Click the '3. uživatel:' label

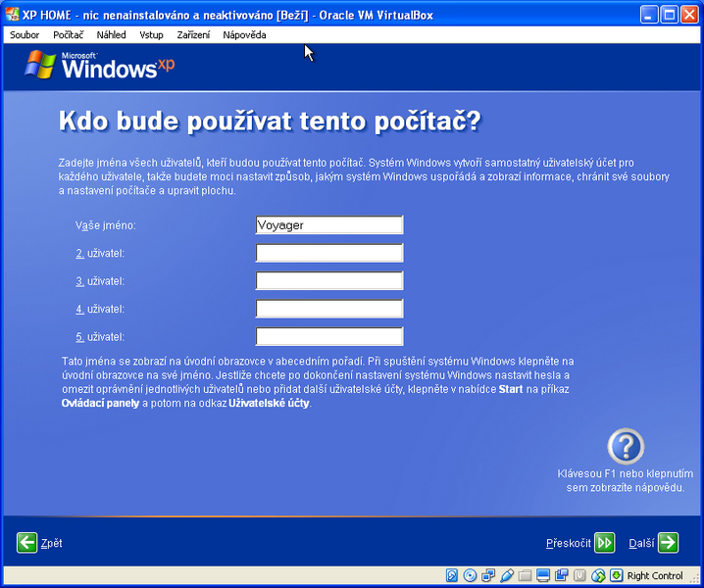point(100,281)
